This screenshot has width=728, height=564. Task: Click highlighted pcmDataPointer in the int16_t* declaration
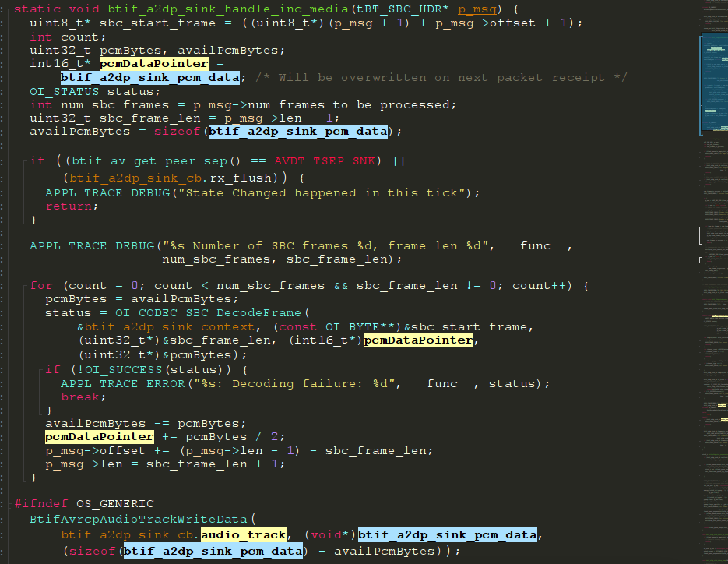(x=153, y=63)
